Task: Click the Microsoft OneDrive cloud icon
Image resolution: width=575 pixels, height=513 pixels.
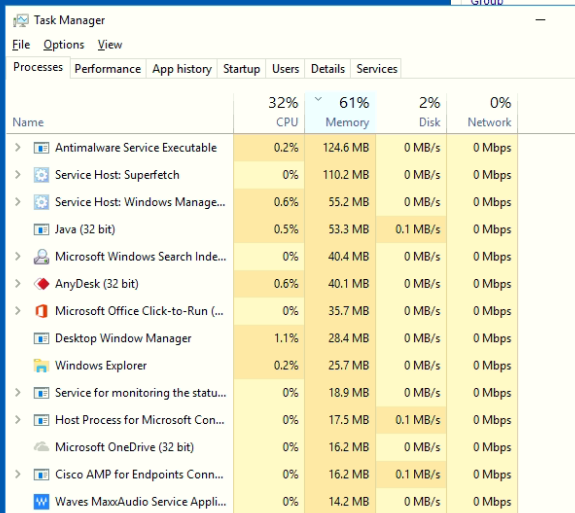Action: [41, 447]
